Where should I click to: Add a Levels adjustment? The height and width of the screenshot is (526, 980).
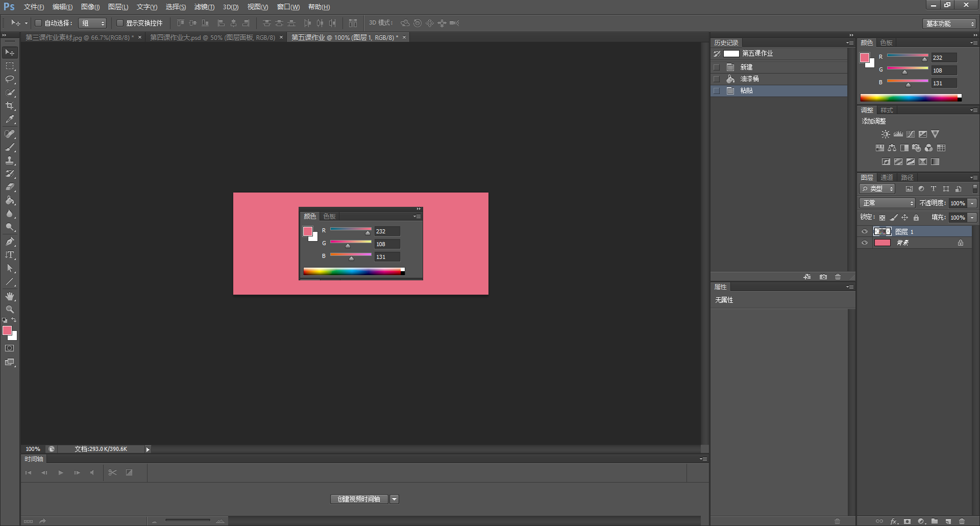pyautogui.click(x=898, y=134)
